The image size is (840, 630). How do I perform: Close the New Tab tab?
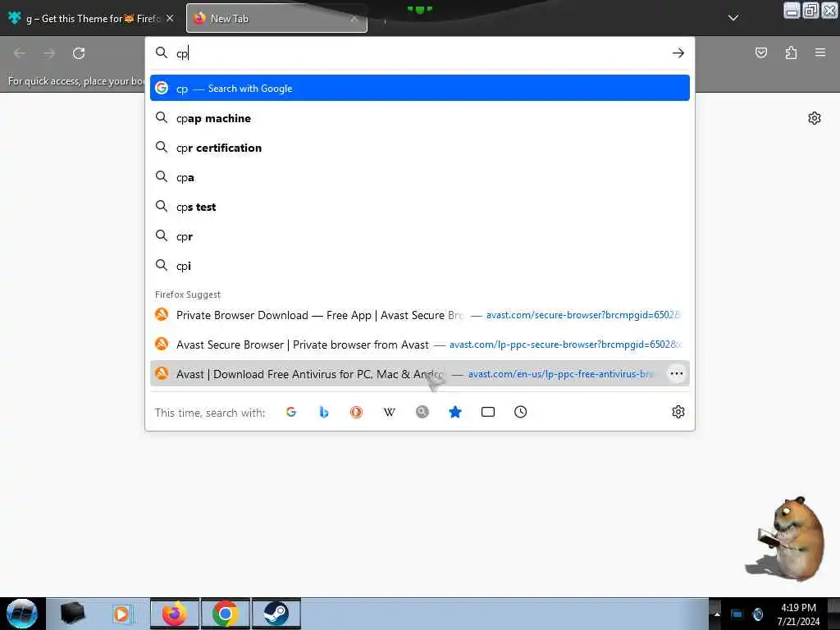tap(354, 19)
